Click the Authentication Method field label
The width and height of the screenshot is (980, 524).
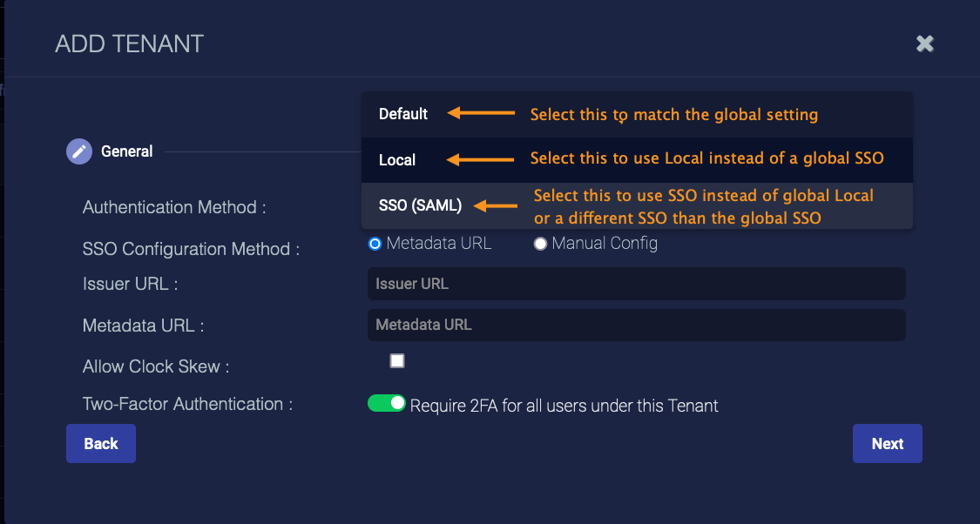click(174, 207)
